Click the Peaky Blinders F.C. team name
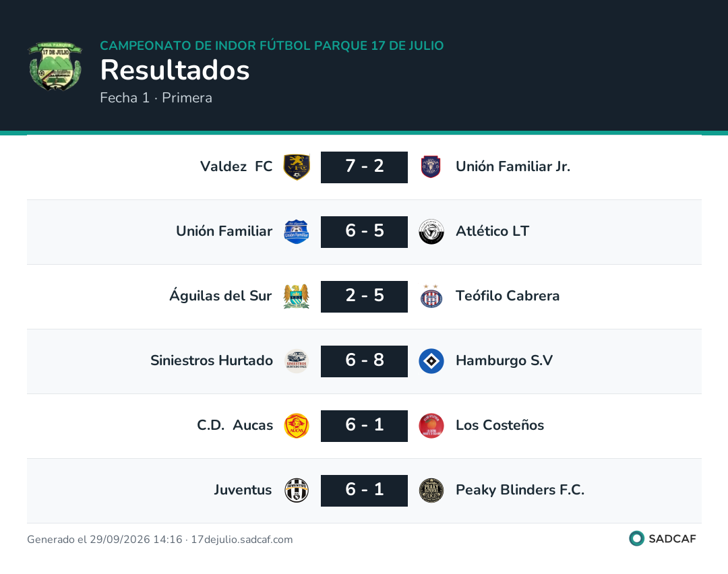728x574 pixels. [x=520, y=490]
